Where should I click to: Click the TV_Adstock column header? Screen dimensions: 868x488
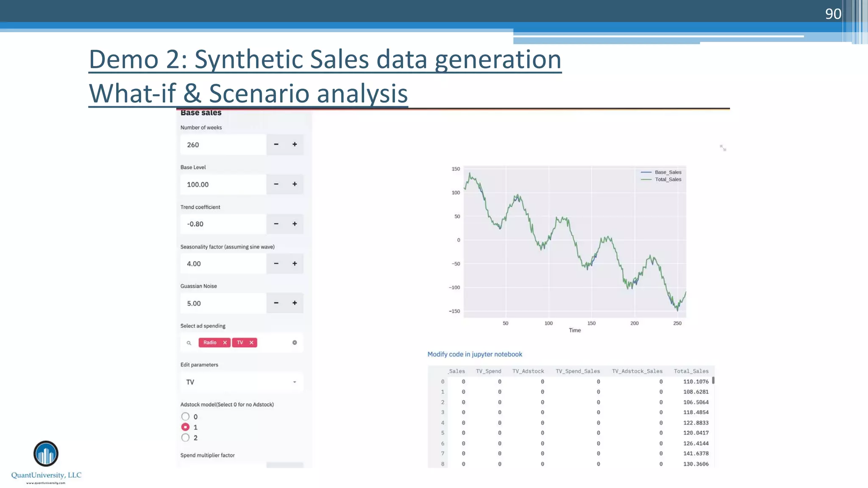coord(528,371)
